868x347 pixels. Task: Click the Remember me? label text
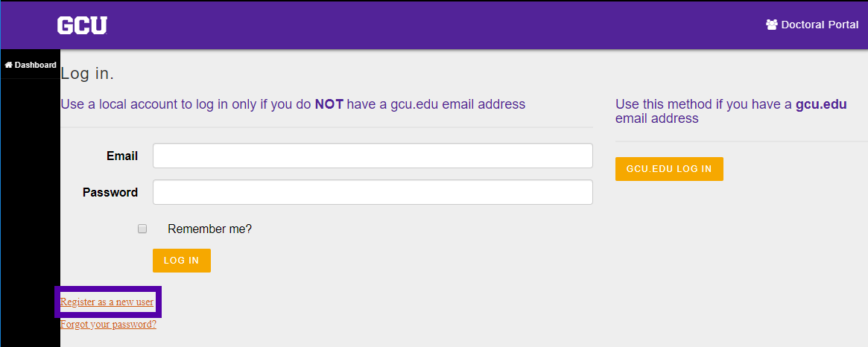210,229
